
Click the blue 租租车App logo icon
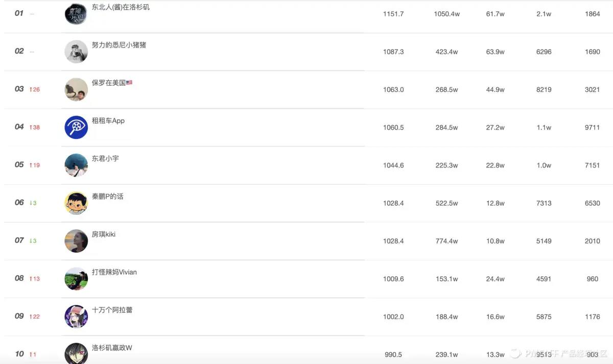click(76, 127)
